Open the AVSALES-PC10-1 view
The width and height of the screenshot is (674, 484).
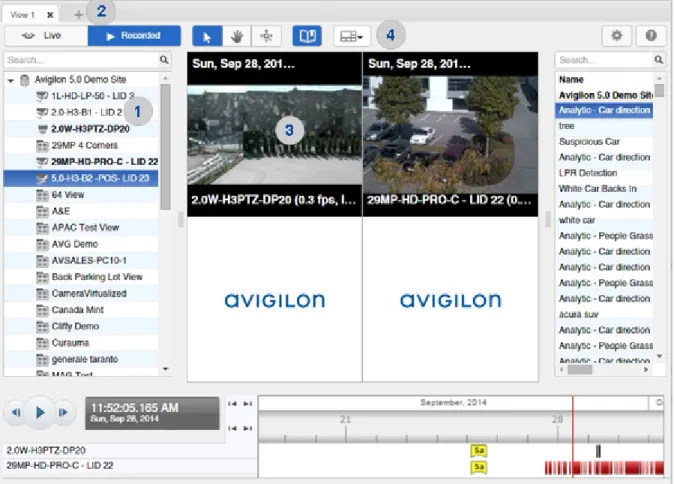(x=82, y=260)
